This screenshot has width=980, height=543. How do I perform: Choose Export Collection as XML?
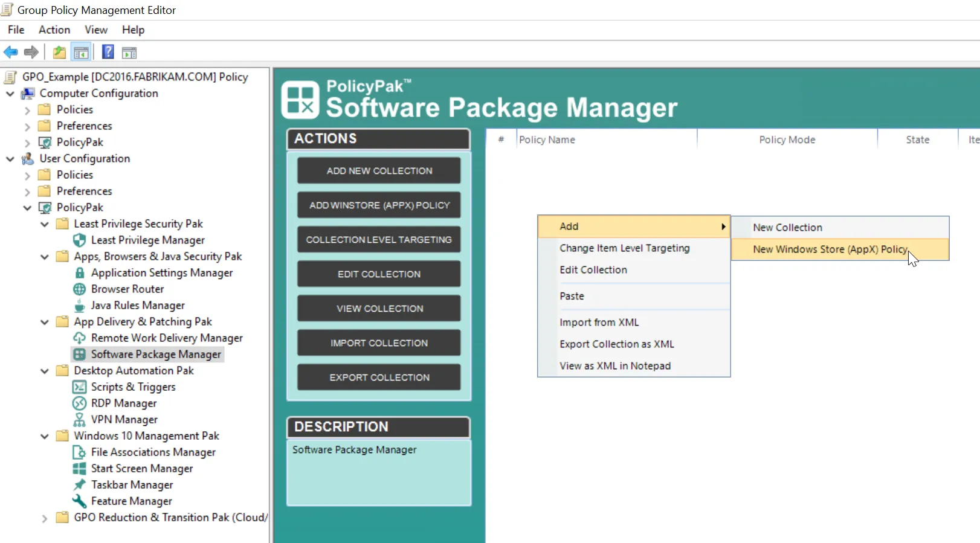[634, 344]
